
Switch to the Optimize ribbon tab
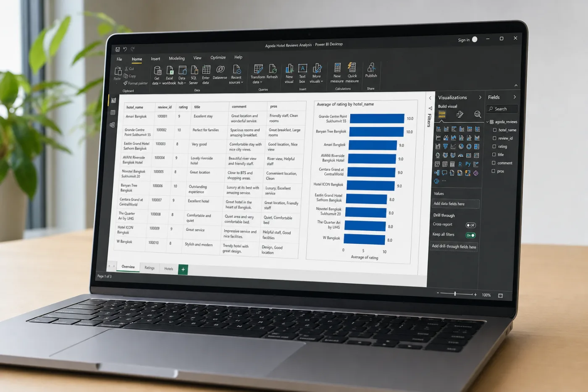point(218,57)
